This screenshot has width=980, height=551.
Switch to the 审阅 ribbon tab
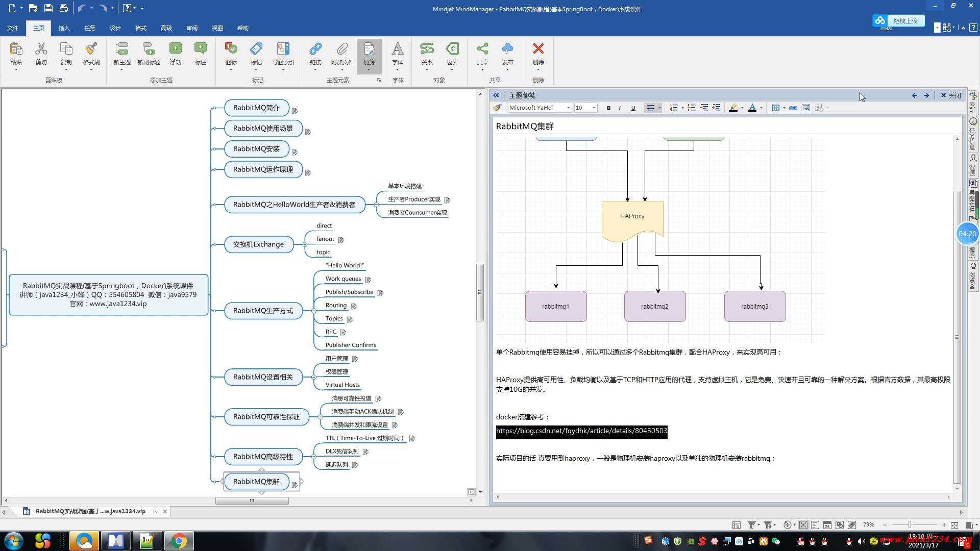(192, 28)
